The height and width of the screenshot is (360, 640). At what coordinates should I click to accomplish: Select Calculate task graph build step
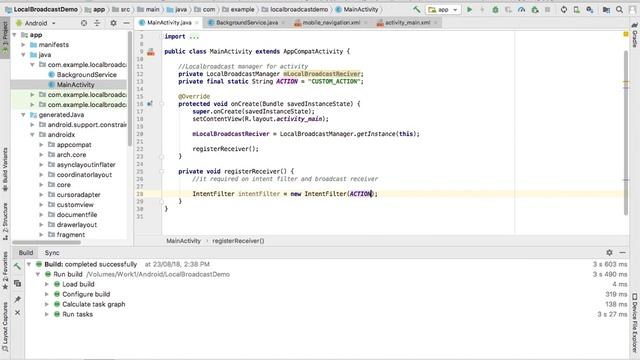pos(93,304)
